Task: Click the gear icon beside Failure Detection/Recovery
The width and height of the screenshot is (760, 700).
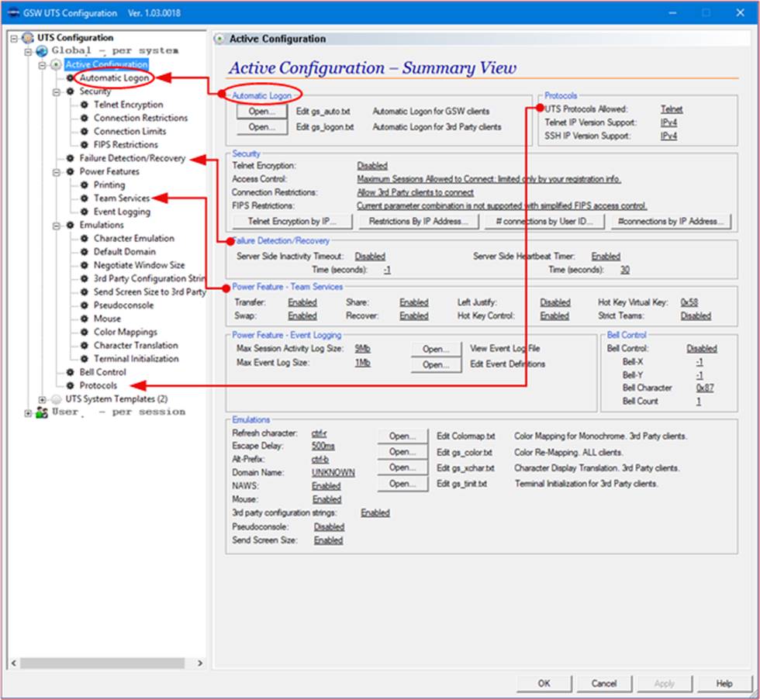Action: pos(71,158)
